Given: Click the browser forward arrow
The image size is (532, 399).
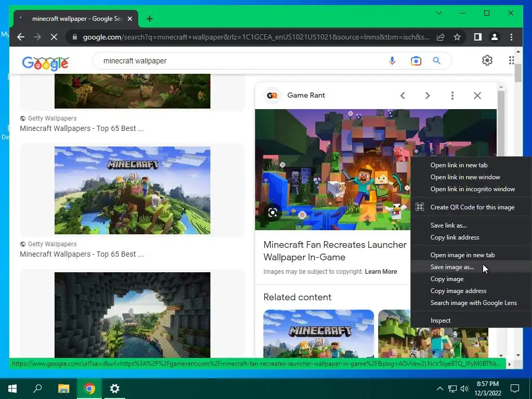Looking at the screenshot, I should pos(37,37).
